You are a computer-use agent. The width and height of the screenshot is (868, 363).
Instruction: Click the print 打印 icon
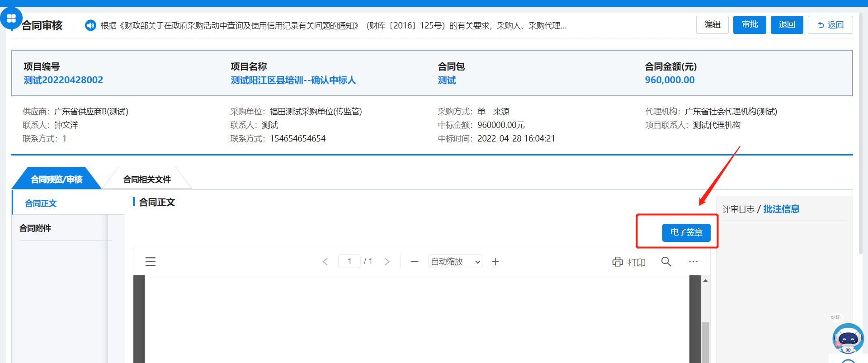pyautogui.click(x=629, y=262)
